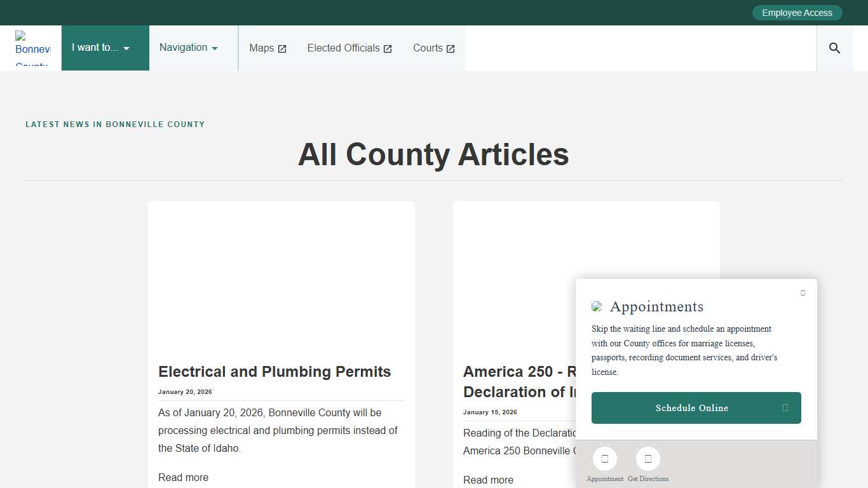Select the Appointment icon in the bottom widget bar
The height and width of the screenshot is (488, 868).
[x=604, y=458]
